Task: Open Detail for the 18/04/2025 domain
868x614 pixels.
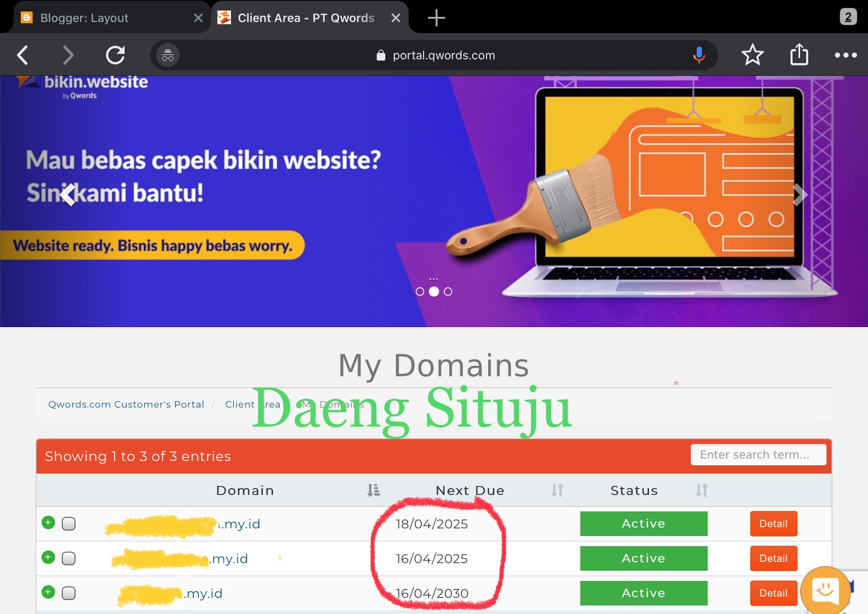Action: pos(774,523)
